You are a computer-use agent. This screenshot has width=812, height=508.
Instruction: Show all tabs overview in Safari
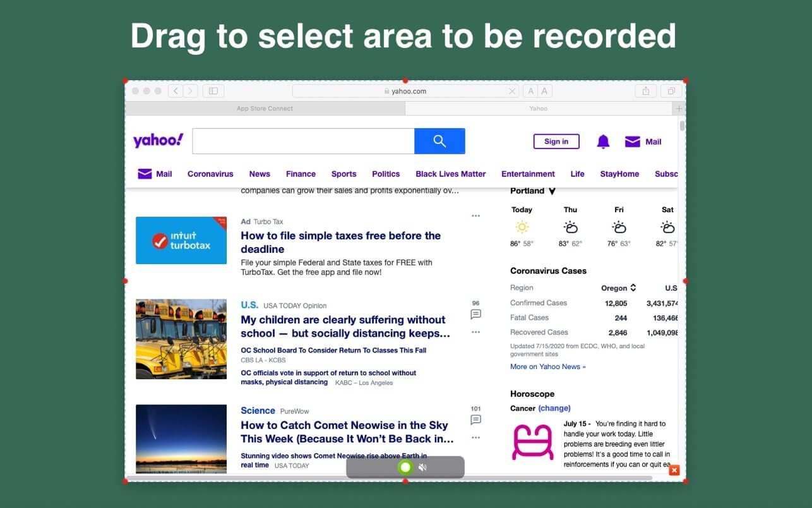click(671, 91)
